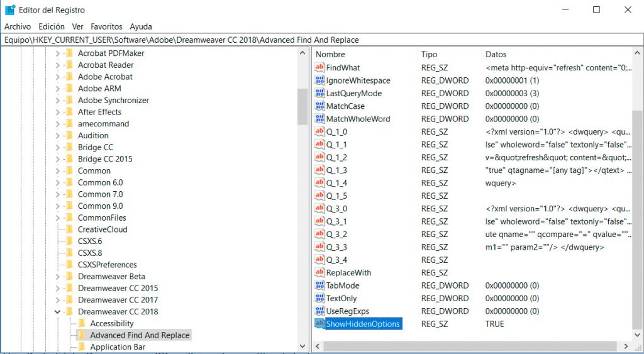The width and height of the screenshot is (644, 354).
Task: Click the MatchCase DWORD icon
Action: [319, 106]
